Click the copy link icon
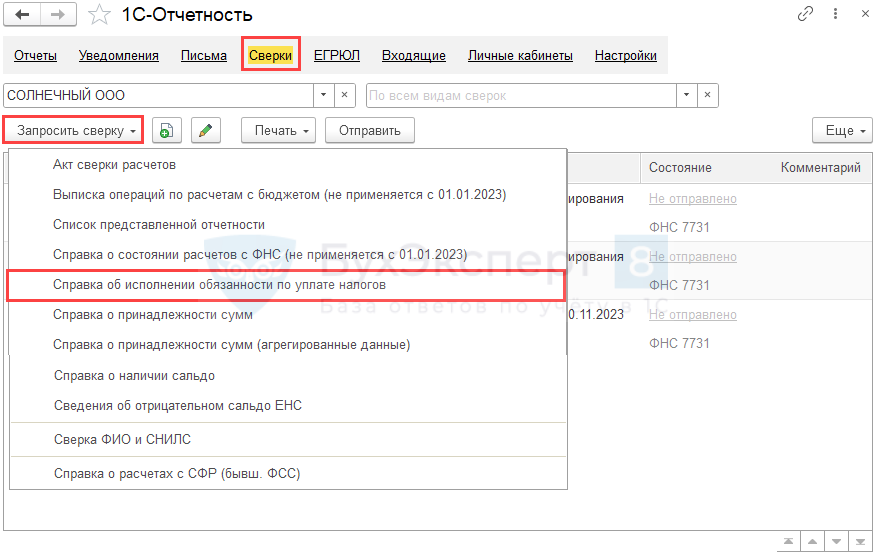874x554 pixels. 805,15
